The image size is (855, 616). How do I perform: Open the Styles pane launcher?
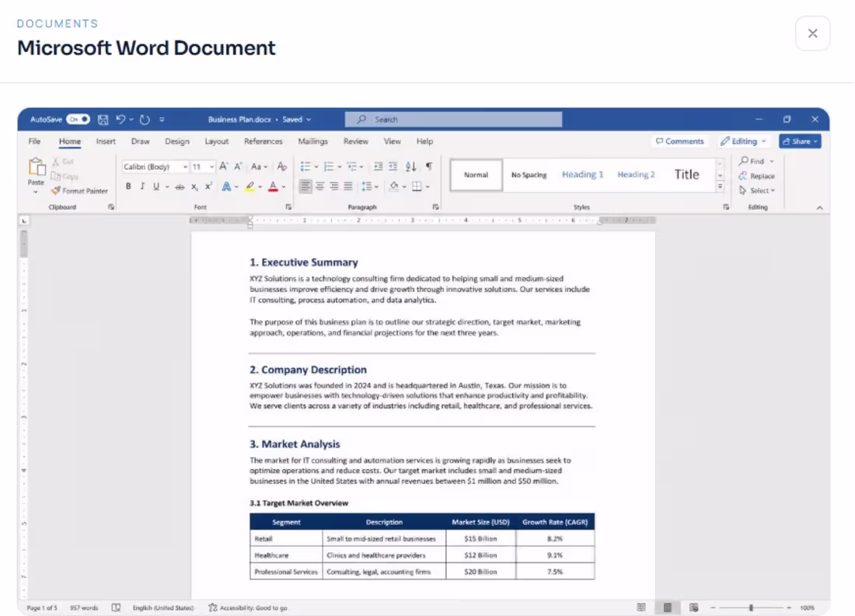[x=726, y=207]
